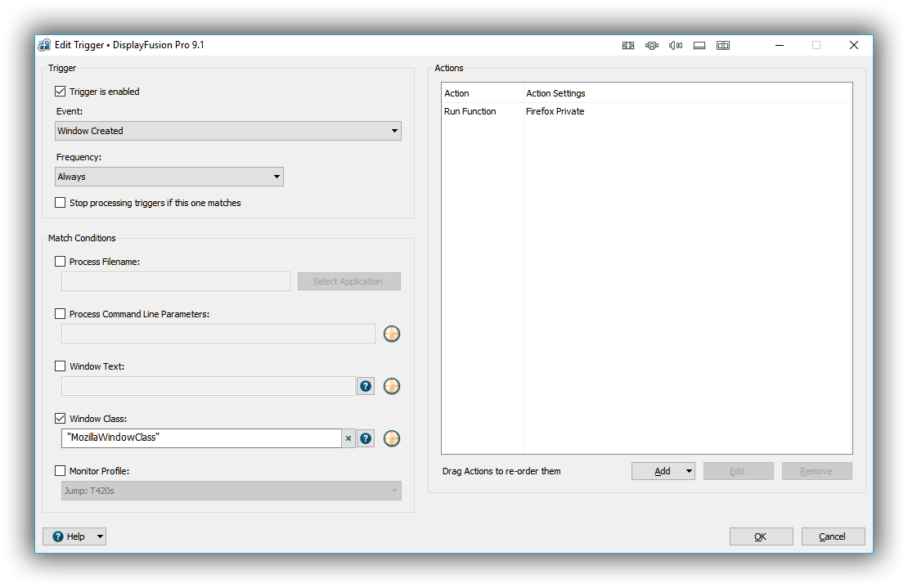Enable Stop processing triggers if this one matches
Viewport: 908px width, 588px height.
click(x=61, y=203)
